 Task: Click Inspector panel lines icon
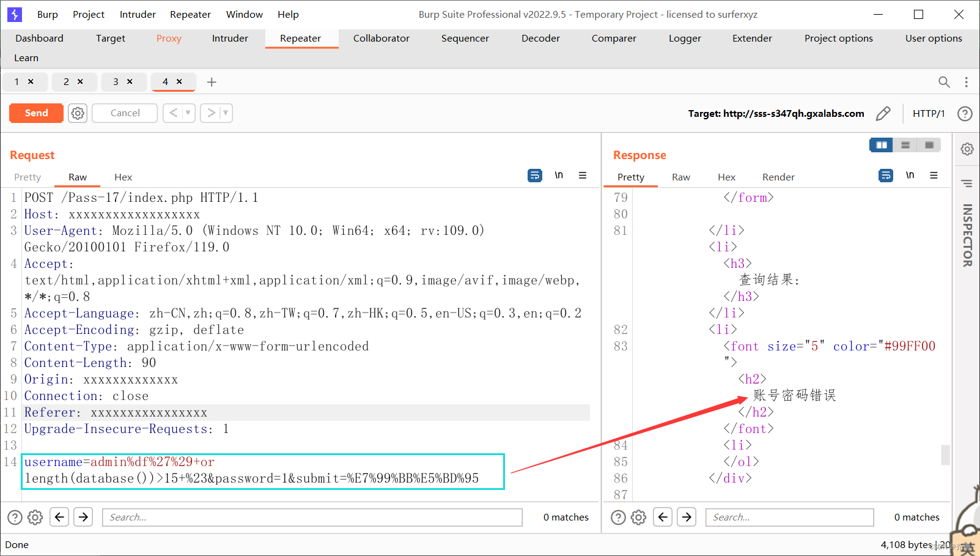pos(967,183)
